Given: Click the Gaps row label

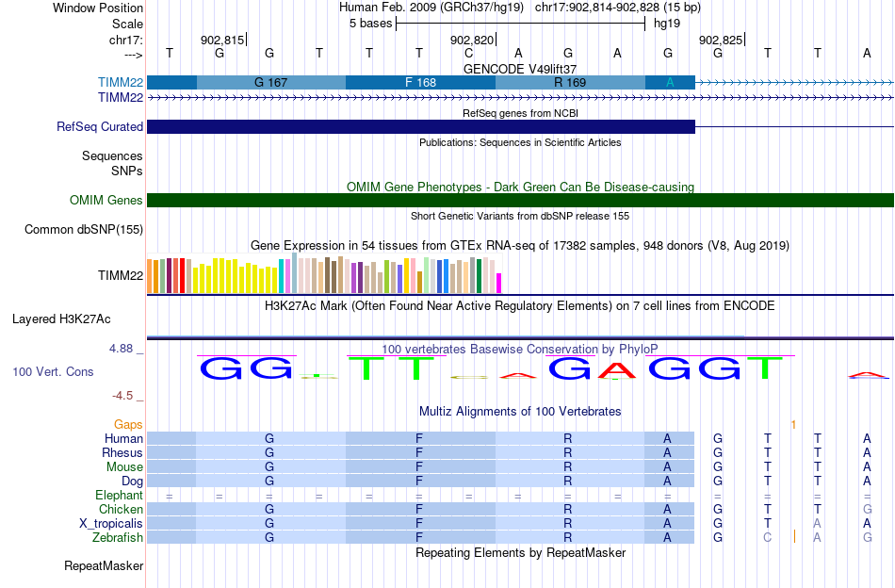Looking at the screenshot, I should click(x=128, y=424).
